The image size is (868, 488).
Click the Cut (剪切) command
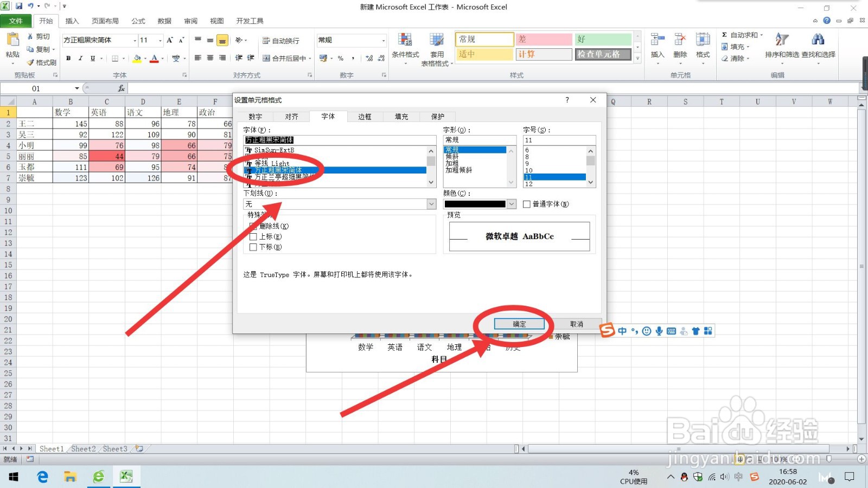pyautogui.click(x=38, y=36)
